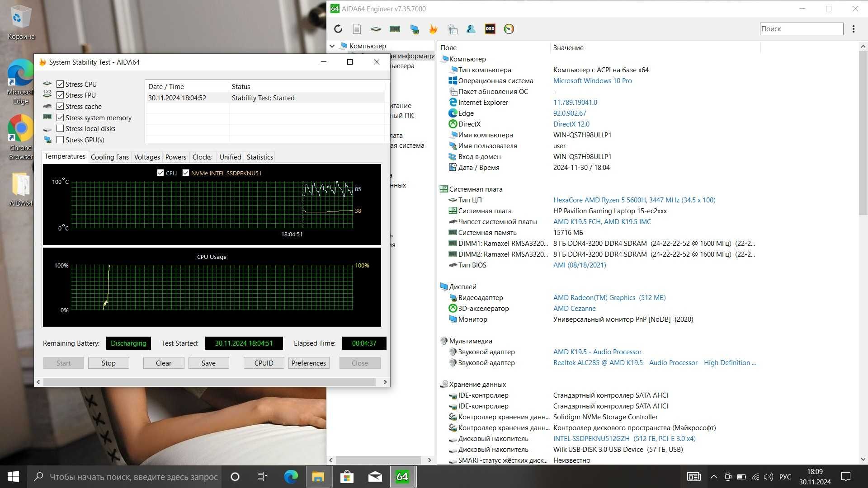Click the gauge benchmark icon in AIDA64 toolbar

coord(509,29)
